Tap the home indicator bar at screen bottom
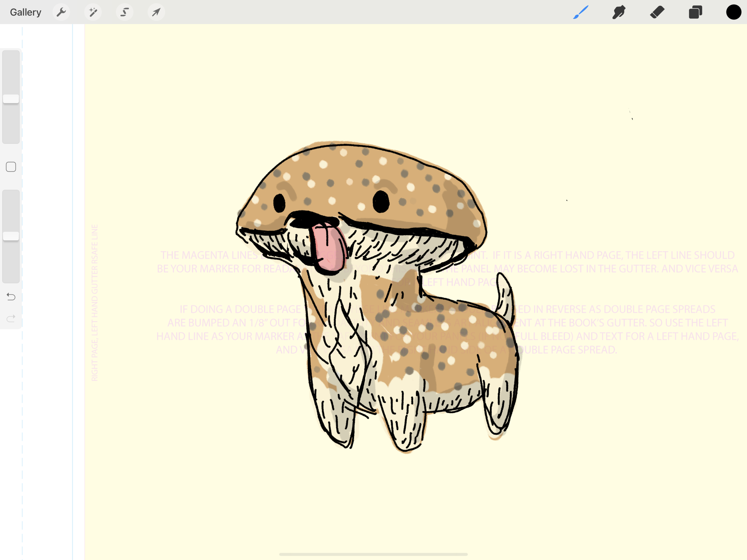The width and height of the screenshot is (747, 560). click(373, 554)
